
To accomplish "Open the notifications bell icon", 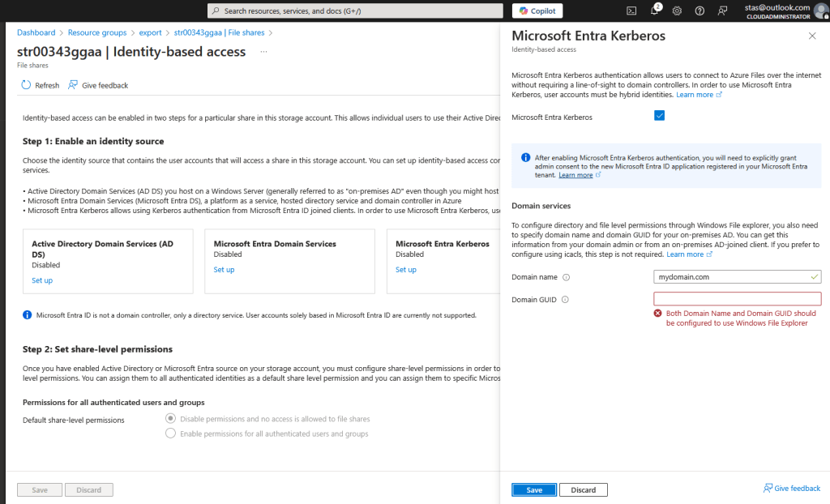I will (x=655, y=11).
